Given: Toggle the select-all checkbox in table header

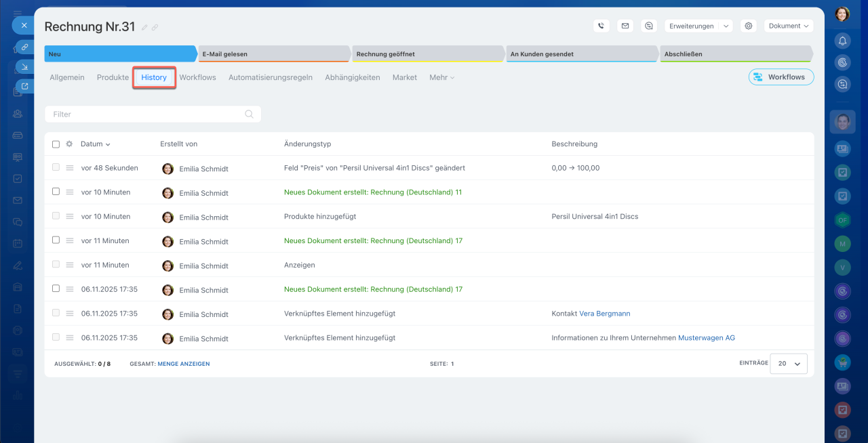Looking at the screenshot, I should pos(56,144).
